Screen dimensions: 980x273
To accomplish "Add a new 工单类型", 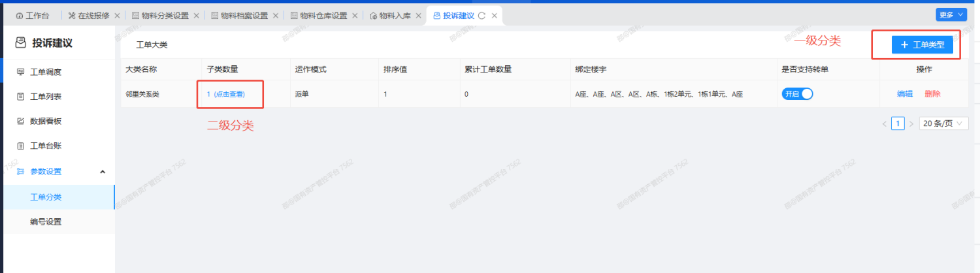I will tap(923, 44).
